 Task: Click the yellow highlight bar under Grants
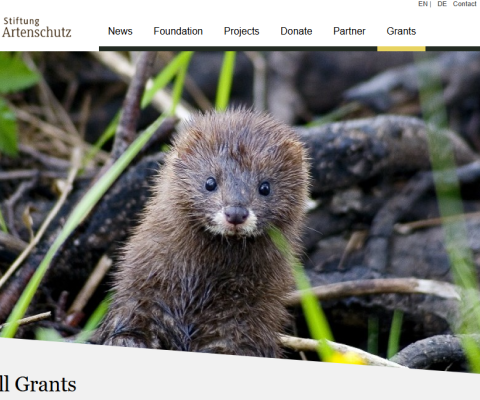(401, 49)
